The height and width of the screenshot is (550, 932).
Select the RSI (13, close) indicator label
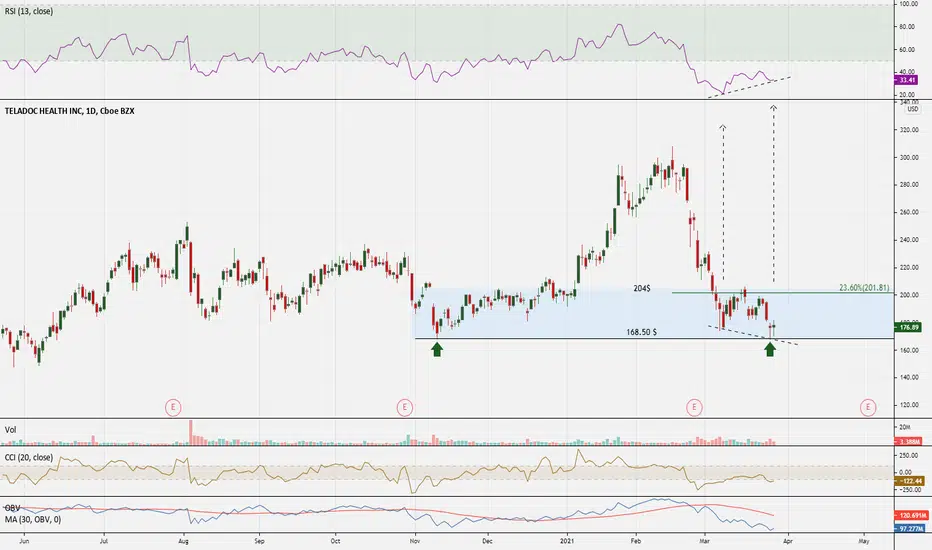point(29,11)
